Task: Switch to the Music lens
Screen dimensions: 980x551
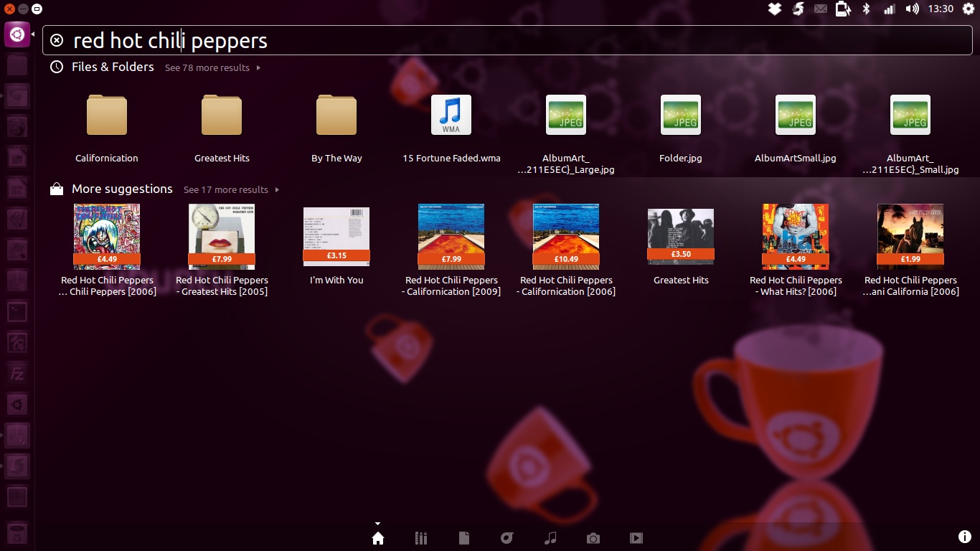Action: pos(550,538)
